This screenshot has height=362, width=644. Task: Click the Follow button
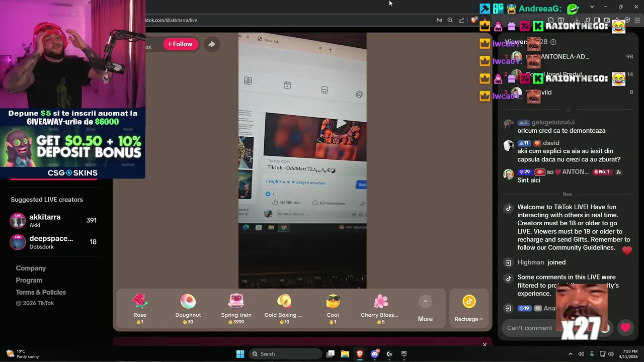180,44
